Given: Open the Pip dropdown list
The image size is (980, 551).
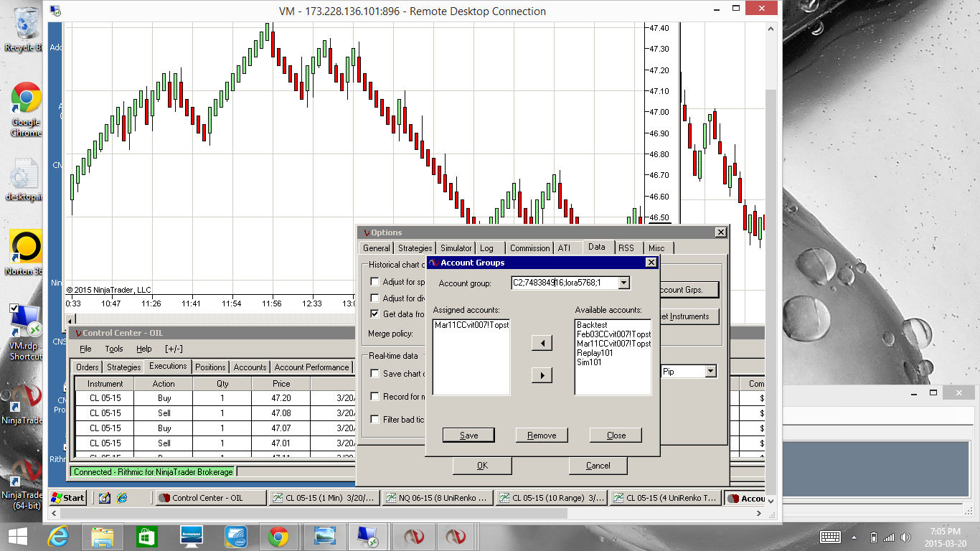Looking at the screenshot, I should [x=710, y=372].
